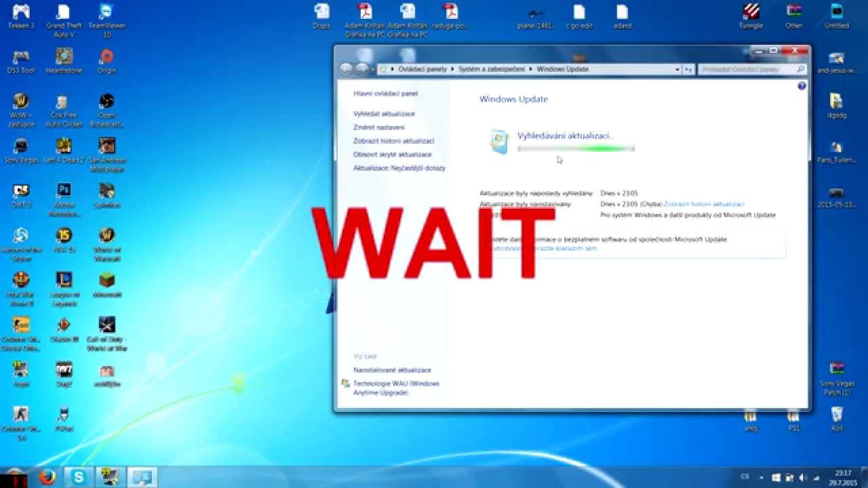This screenshot has width=868, height=488.
Task: Click 'Zobrazit historii aktualizací' link next to Chyba
Action: click(704, 204)
